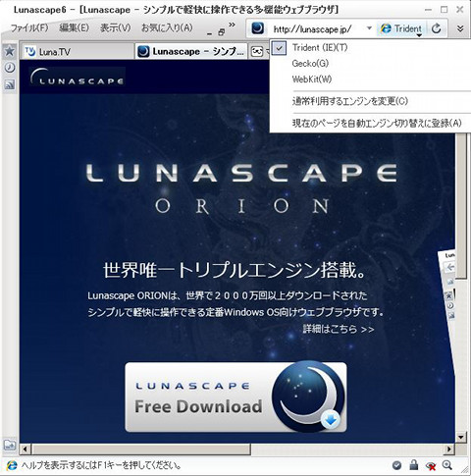The width and height of the screenshot is (471, 476).
Task: Click the http://lunascape.jp/ address field
Action: coord(312,29)
